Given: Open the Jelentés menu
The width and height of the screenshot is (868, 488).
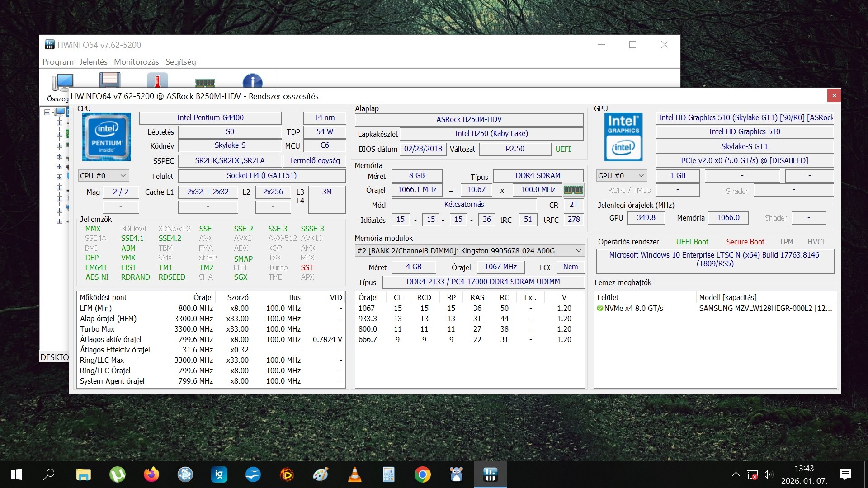Looking at the screenshot, I should 94,62.
